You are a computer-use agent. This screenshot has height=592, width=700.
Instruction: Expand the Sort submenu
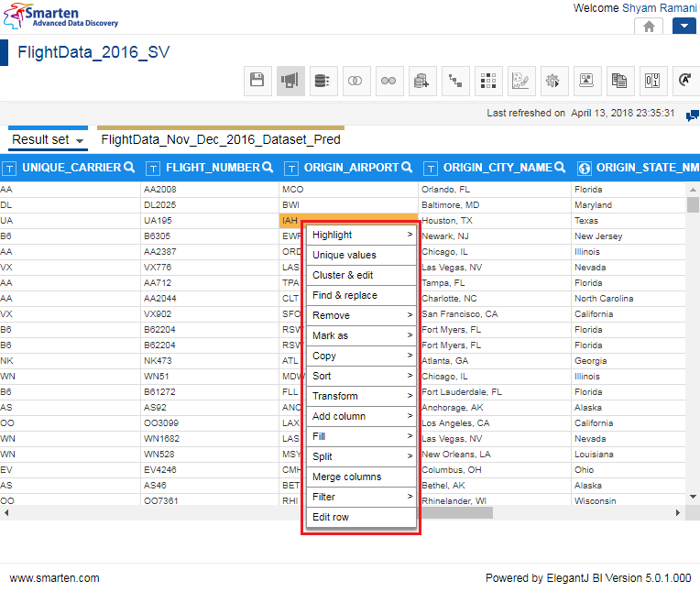[361, 376]
